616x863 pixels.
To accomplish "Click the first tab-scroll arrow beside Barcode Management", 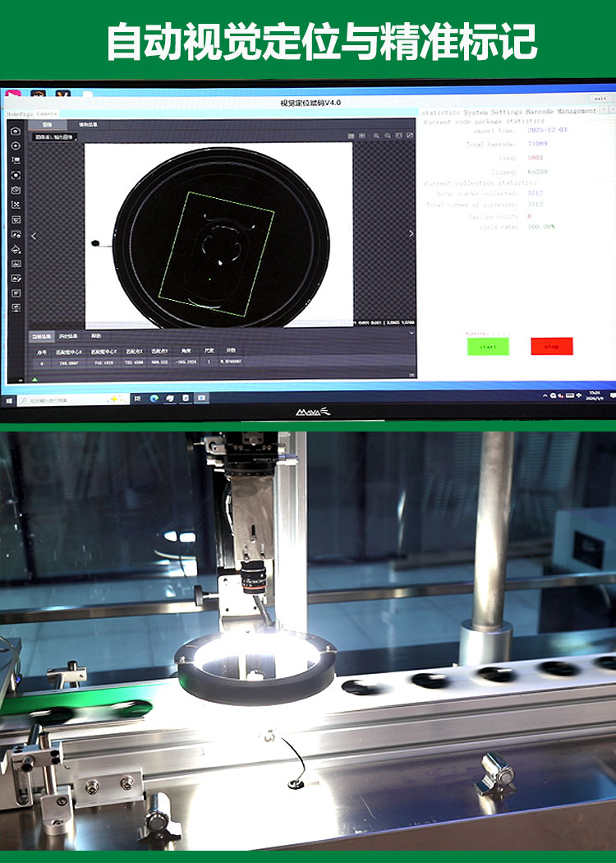I will [x=604, y=109].
